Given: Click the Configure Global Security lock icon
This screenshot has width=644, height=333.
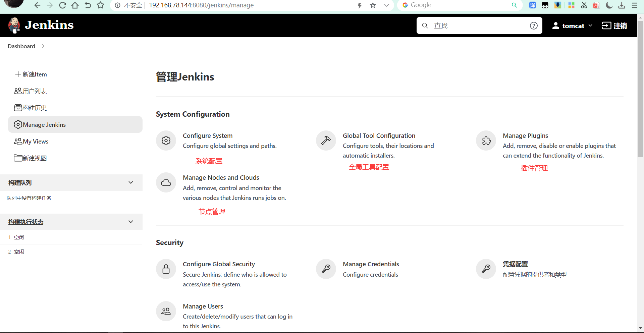Looking at the screenshot, I should [x=166, y=269].
